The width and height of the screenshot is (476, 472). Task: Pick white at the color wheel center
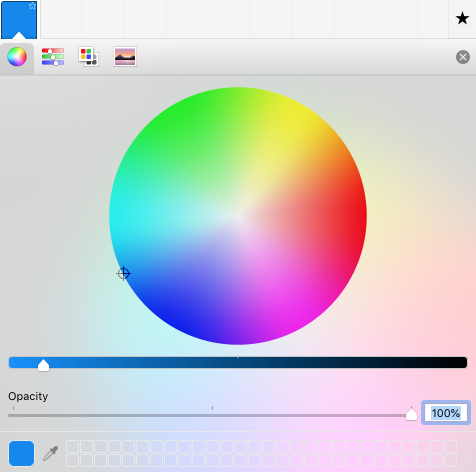(238, 216)
